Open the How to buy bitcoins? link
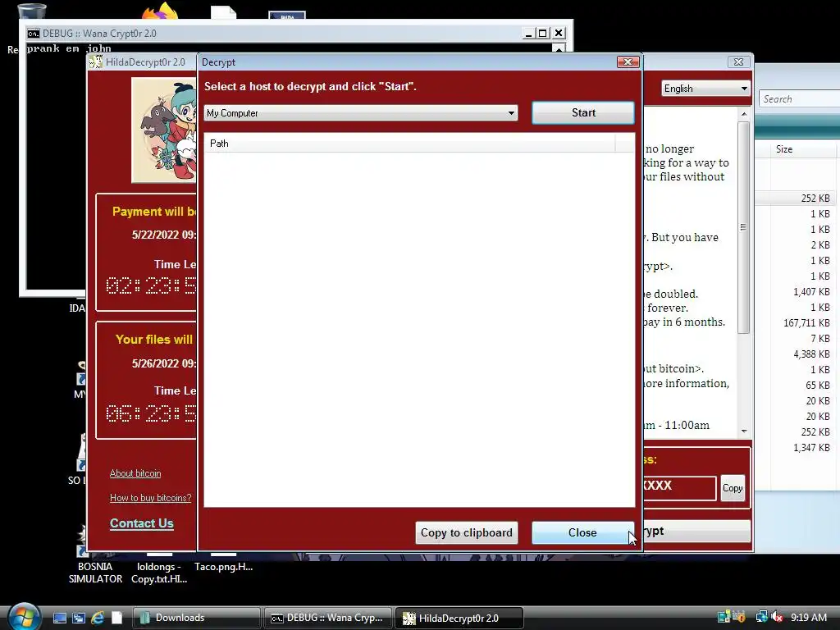The width and height of the screenshot is (840, 630). (151, 498)
